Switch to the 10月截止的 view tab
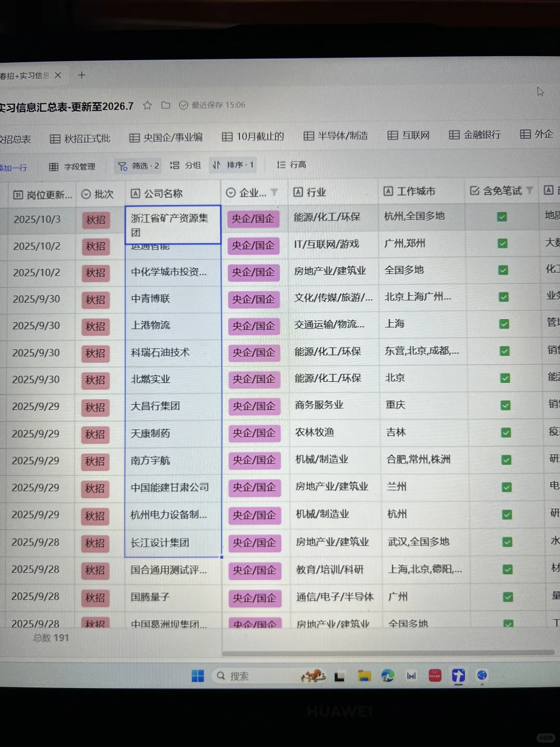 click(x=253, y=136)
